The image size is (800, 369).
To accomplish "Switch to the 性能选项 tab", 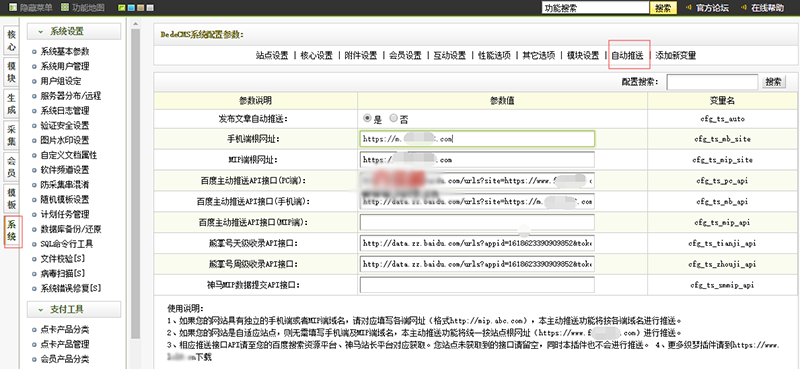I will click(494, 56).
